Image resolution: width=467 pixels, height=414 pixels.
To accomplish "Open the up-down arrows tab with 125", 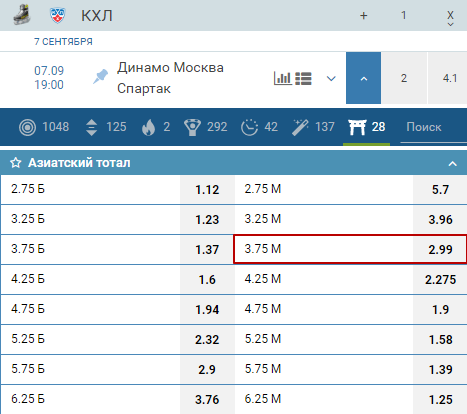I will (106, 127).
